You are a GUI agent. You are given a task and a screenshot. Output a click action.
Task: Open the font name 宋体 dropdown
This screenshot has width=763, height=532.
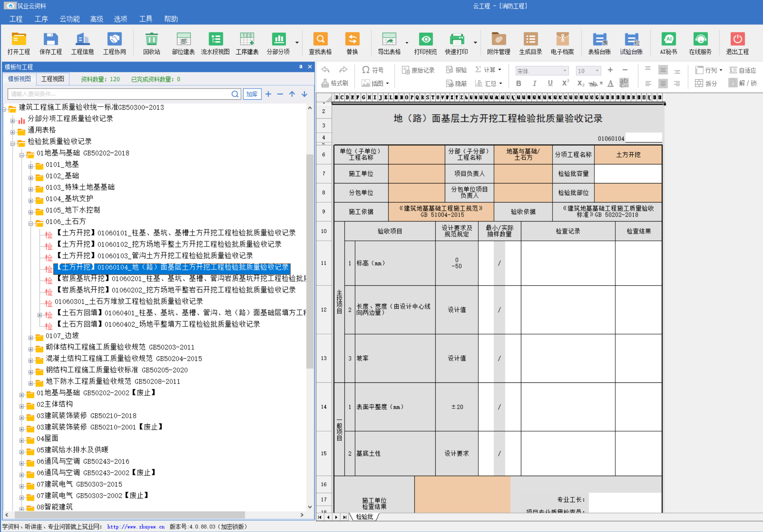564,71
